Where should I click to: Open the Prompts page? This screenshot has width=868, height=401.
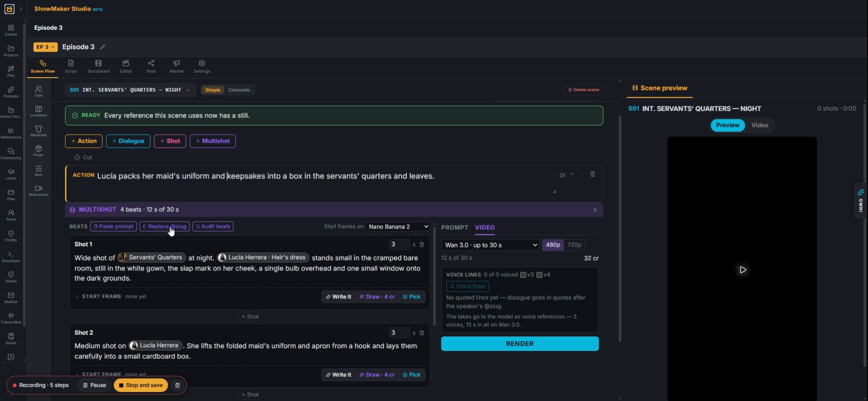pyautogui.click(x=11, y=92)
